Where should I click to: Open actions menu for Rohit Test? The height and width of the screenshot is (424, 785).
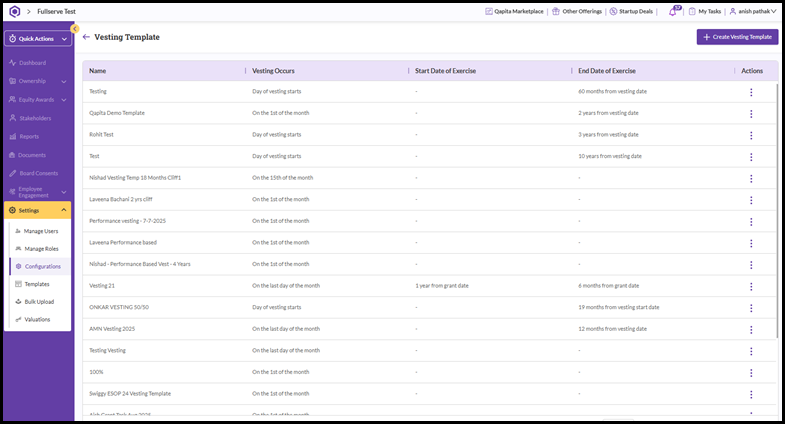pyautogui.click(x=751, y=135)
